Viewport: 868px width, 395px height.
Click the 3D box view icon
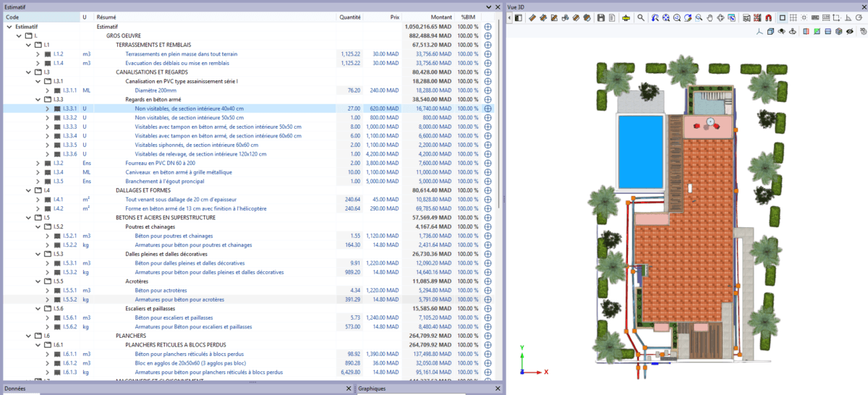770,32
